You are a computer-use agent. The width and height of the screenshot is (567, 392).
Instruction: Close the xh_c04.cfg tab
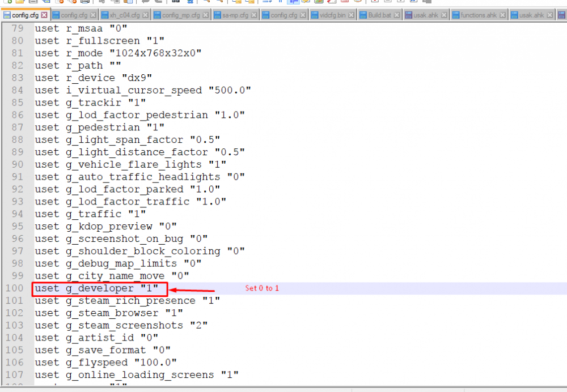click(146, 15)
